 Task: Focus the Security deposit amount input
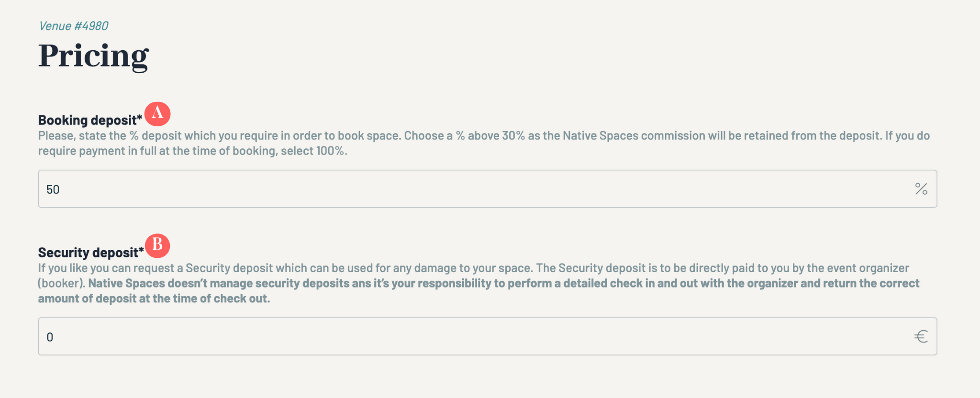tap(479, 337)
